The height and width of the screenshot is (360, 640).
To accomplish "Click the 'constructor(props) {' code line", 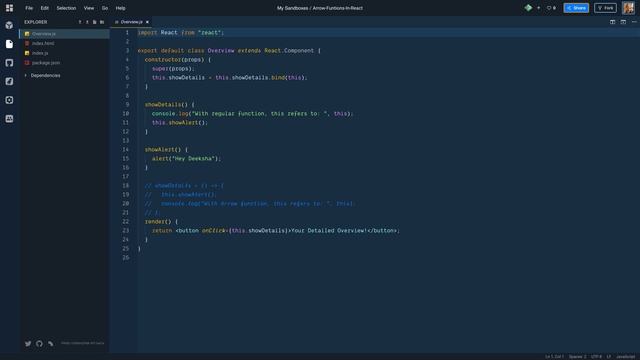I will pos(178,60).
